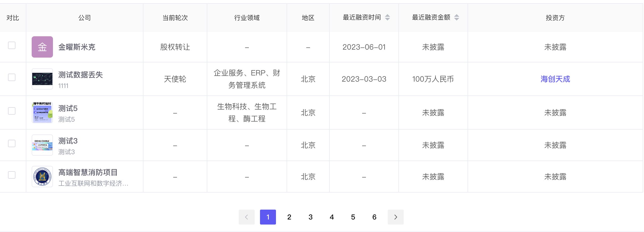
Task: Open the 海创天成 investor link
Action: 555,79
